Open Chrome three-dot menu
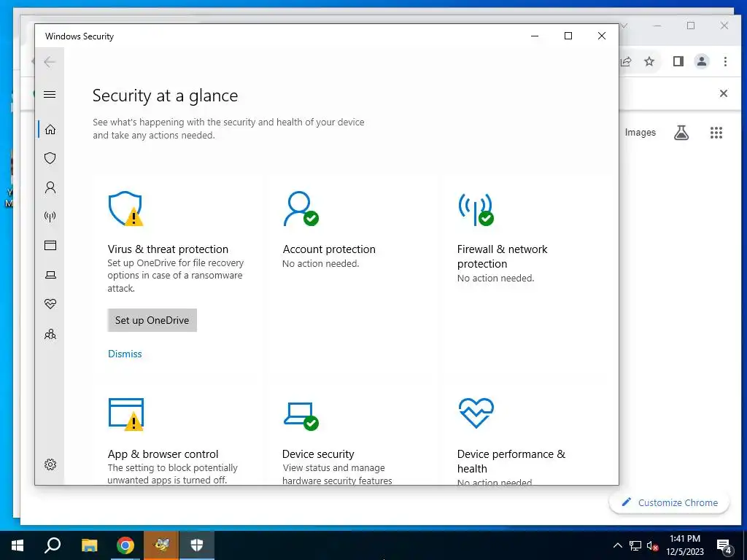 tap(725, 61)
